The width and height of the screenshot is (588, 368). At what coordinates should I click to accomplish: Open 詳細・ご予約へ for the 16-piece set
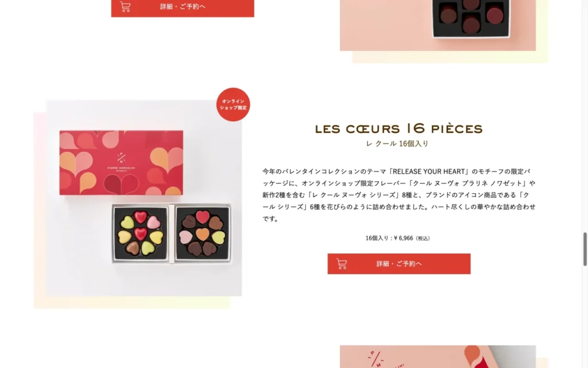[x=399, y=263]
